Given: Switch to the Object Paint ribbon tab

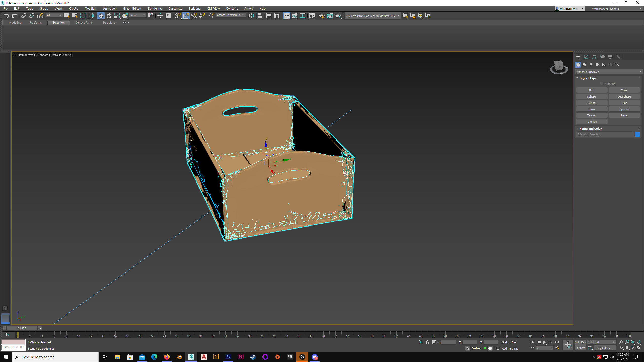Looking at the screenshot, I should pos(84,23).
